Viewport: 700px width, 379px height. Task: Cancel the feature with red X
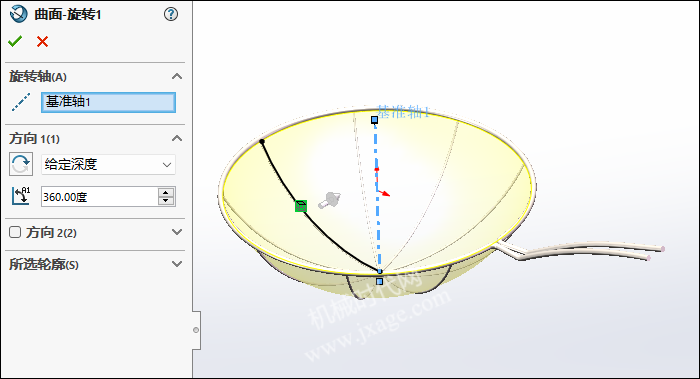tap(42, 42)
